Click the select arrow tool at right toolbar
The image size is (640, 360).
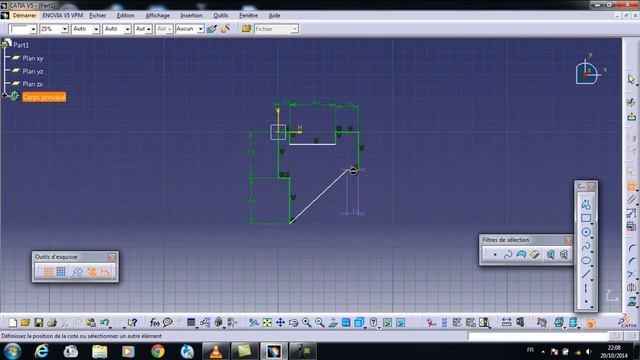(631, 79)
